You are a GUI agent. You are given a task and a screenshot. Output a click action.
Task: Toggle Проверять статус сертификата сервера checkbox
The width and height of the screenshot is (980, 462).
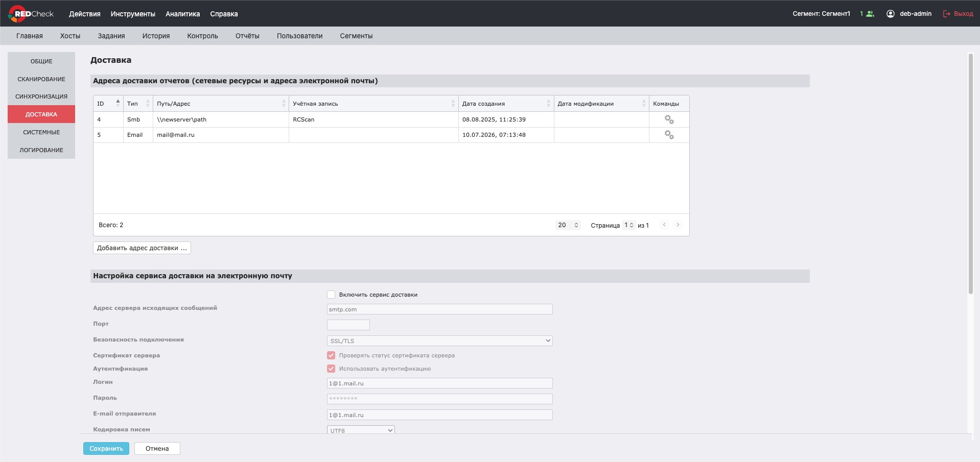point(331,355)
